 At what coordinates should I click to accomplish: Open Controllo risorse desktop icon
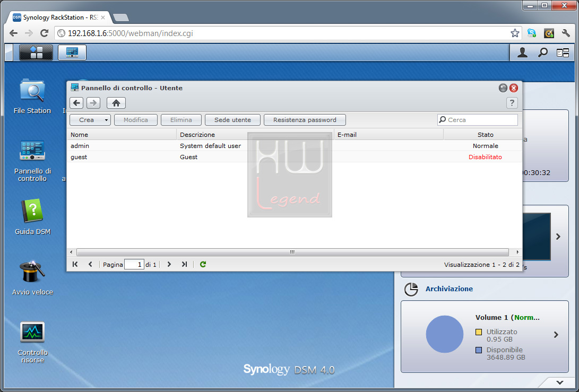tap(32, 342)
